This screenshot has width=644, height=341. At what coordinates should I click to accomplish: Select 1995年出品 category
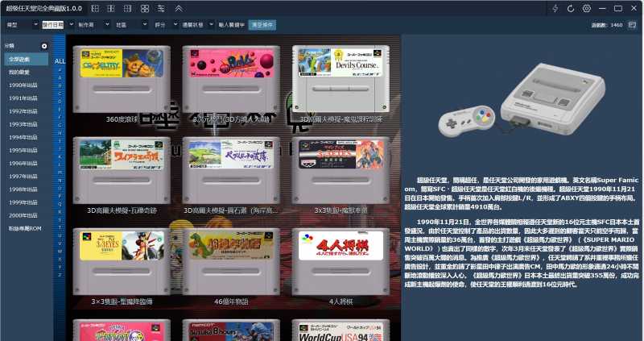point(27,150)
